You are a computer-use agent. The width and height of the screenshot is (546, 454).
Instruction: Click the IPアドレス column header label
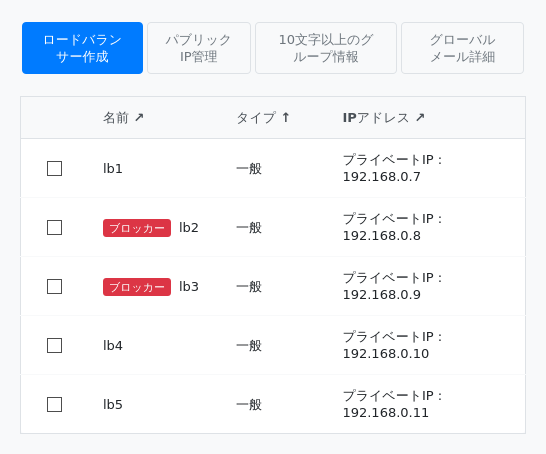tap(376, 118)
